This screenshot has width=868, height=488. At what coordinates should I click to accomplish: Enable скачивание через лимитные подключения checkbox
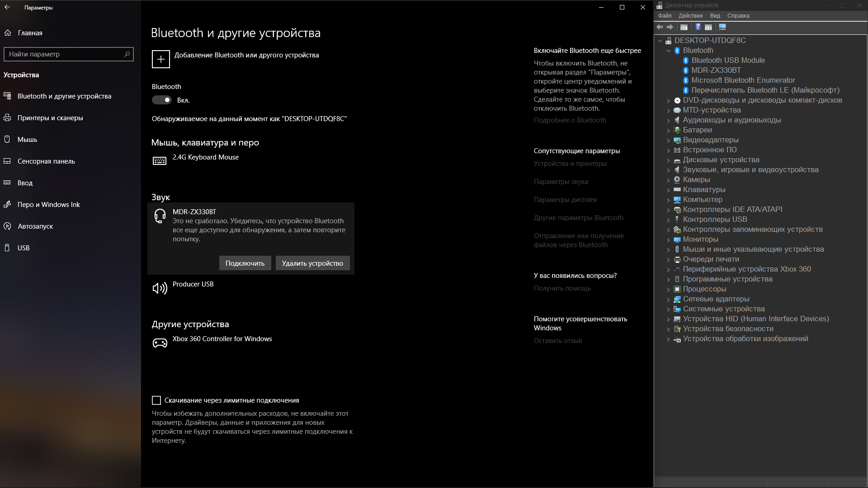[156, 400]
